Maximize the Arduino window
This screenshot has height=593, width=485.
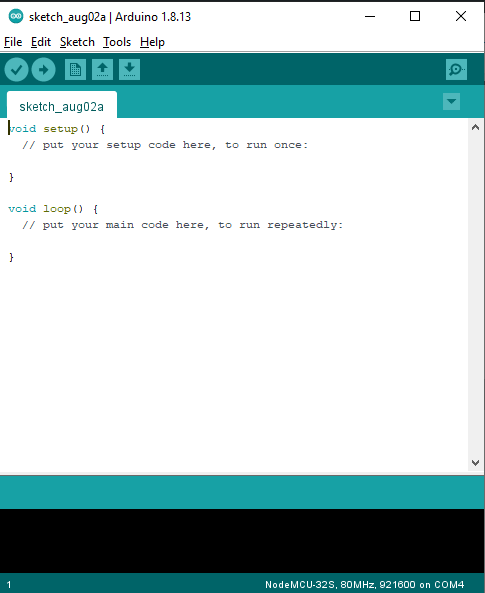[x=415, y=16]
